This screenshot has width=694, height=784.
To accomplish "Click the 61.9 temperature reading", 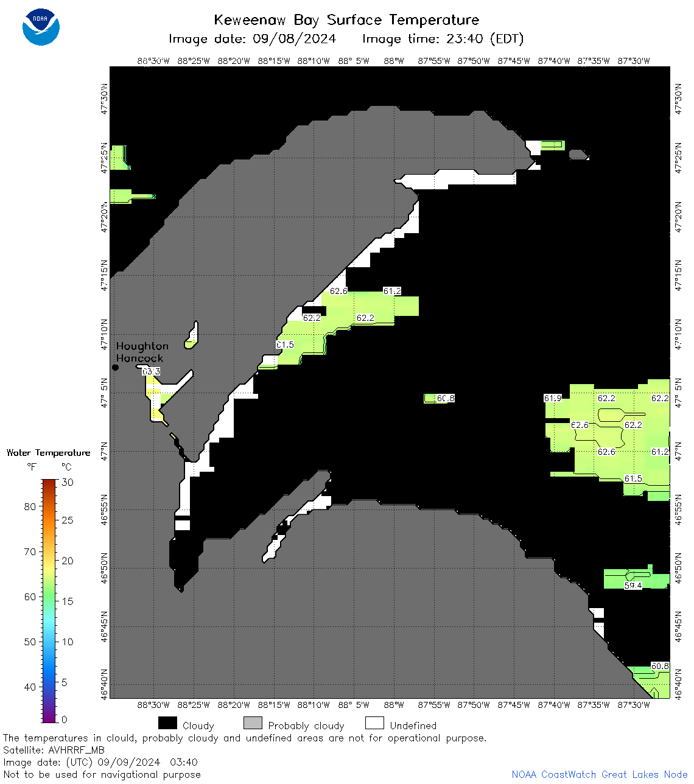I will tap(553, 398).
